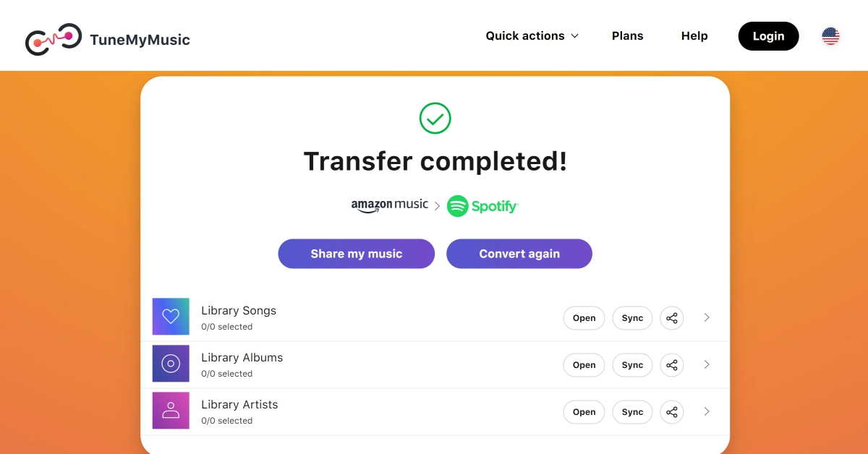Expand the Library Songs row chevron
868x454 pixels.
click(707, 317)
